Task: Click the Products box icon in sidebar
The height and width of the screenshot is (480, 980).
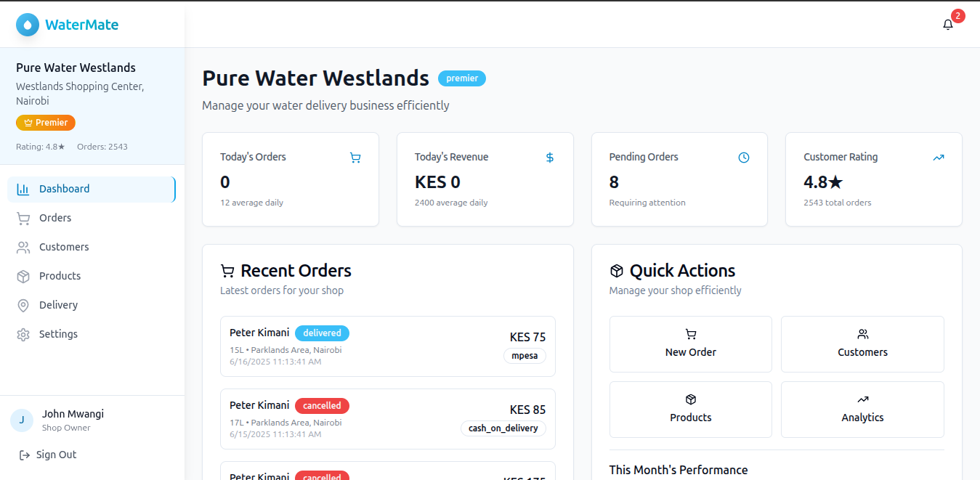Action: pos(23,276)
